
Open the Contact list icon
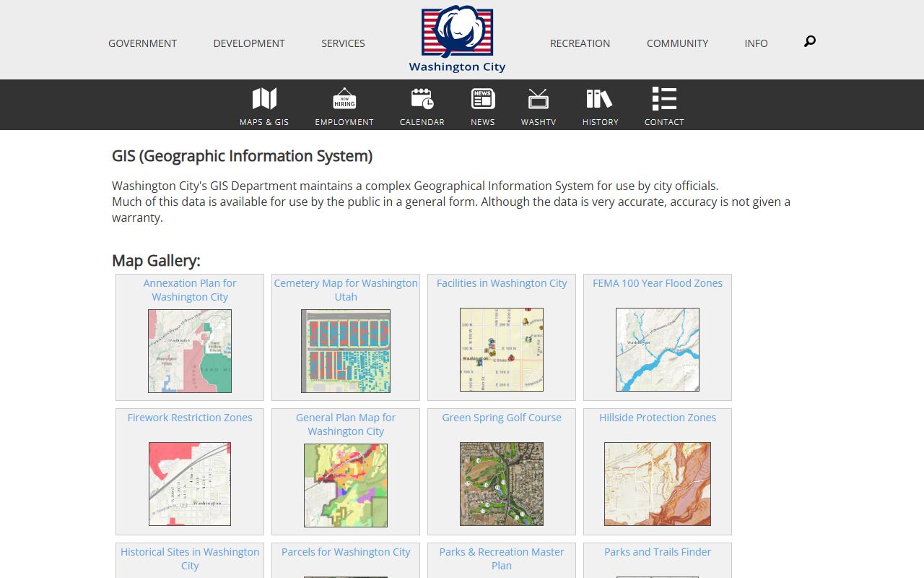(664, 99)
